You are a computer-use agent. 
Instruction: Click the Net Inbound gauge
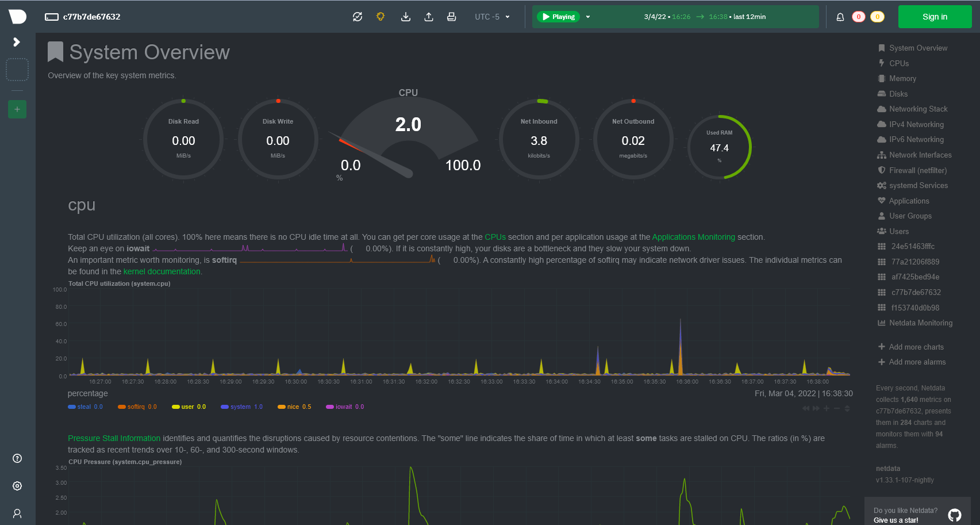coord(539,139)
